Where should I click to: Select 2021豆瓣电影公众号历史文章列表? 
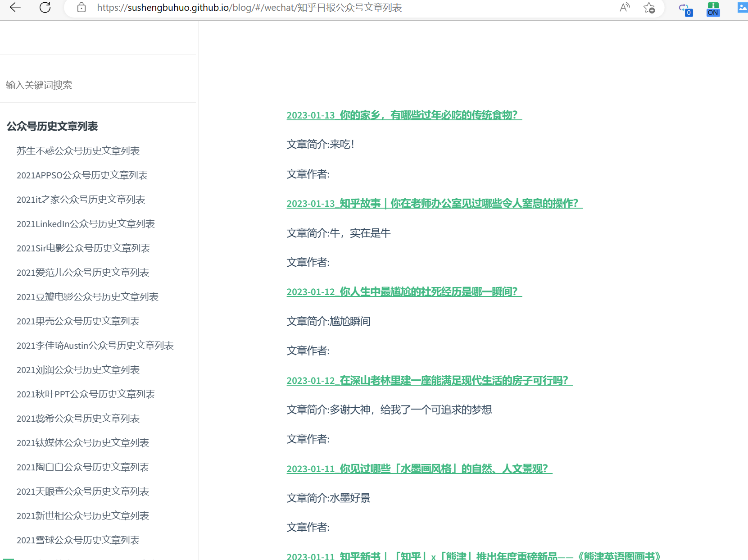pos(87,297)
